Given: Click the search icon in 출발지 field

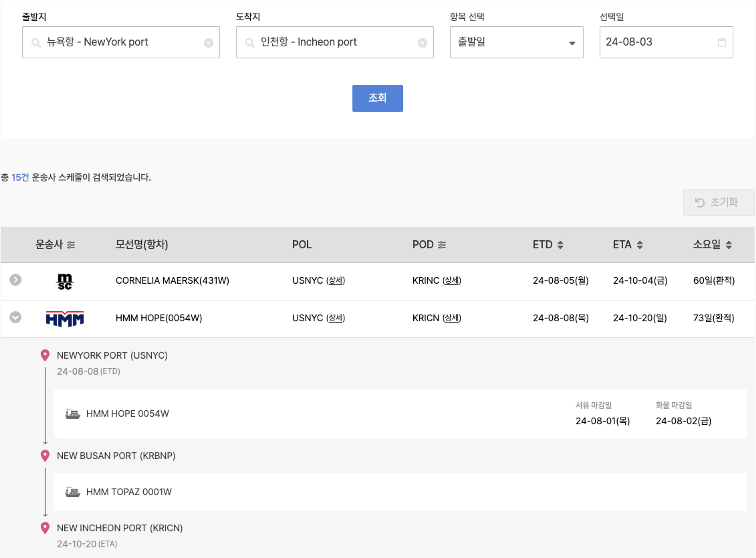Looking at the screenshot, I should [36, 43].
